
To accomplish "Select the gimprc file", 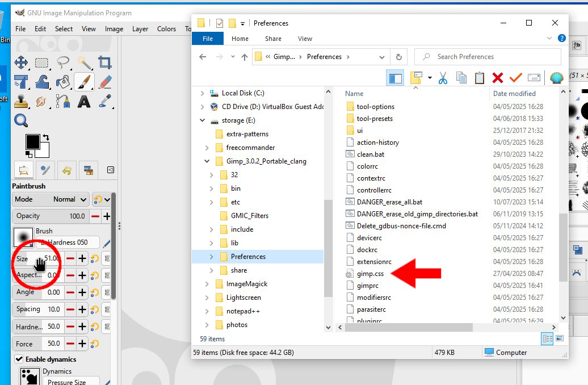I will (x=368, y=286).
